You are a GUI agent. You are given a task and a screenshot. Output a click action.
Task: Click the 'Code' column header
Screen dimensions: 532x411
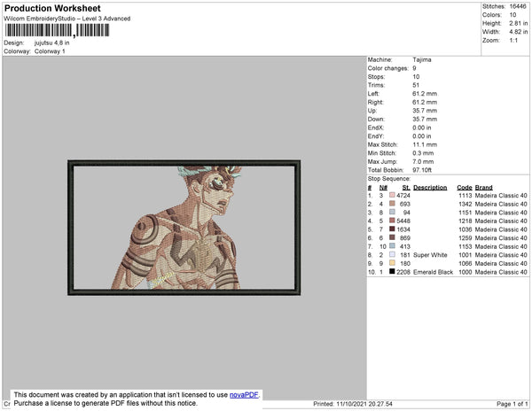tap(465, 188)
